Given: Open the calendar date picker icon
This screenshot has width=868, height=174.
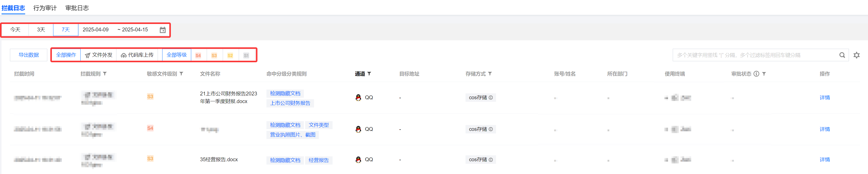Looking at the screenshot, I should pos(163,30).
